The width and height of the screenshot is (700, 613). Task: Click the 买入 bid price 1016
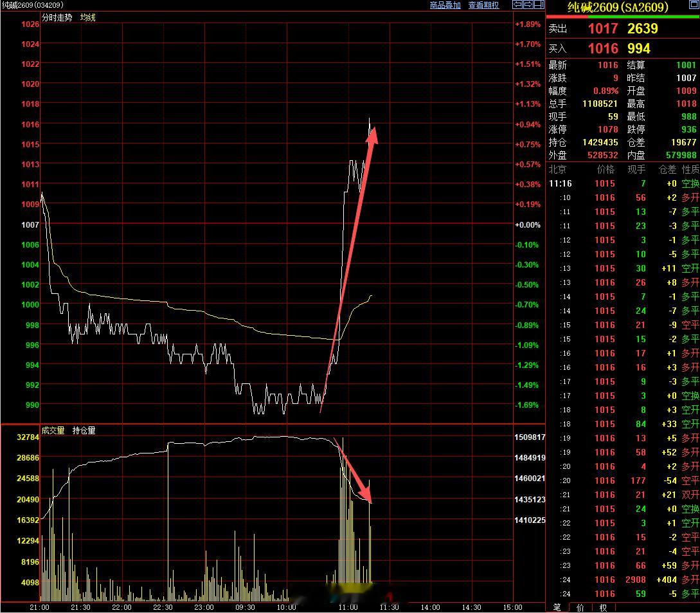click(x=603, y=48)
